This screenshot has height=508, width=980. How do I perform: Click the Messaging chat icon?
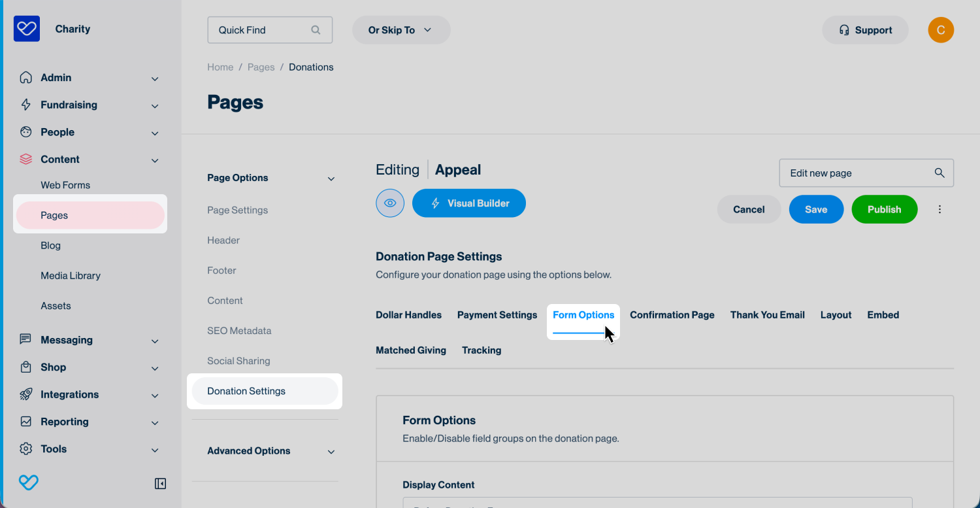pos(26,340)
